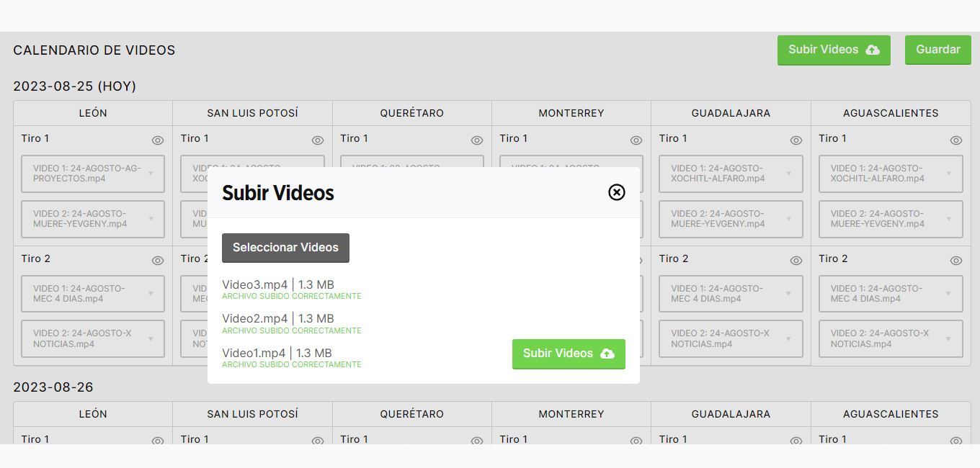The height and width of the screenshot is (468, 980).
Task: Click AGUASCALIENTES column header under 2023-08-26
Action: point(891,414)
